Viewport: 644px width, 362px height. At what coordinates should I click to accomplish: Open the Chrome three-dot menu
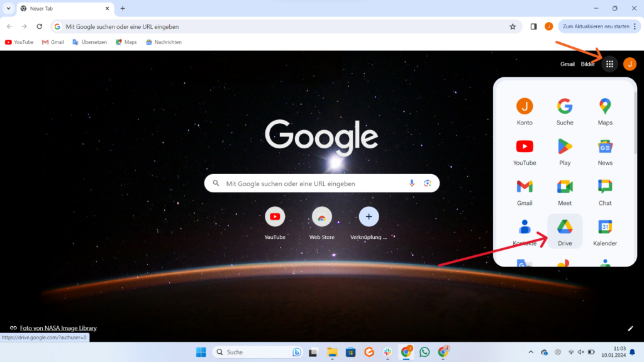[635, 26]
